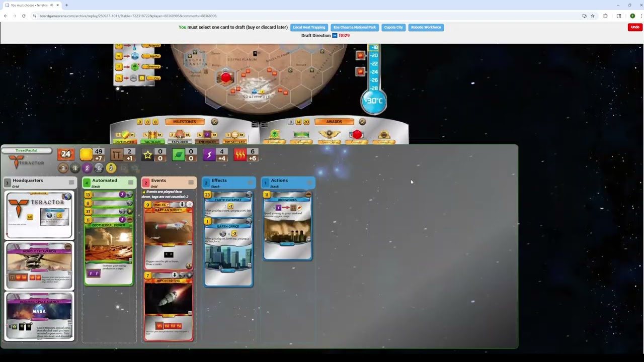Claim the Polar Explorer milestone

point(180,137)
